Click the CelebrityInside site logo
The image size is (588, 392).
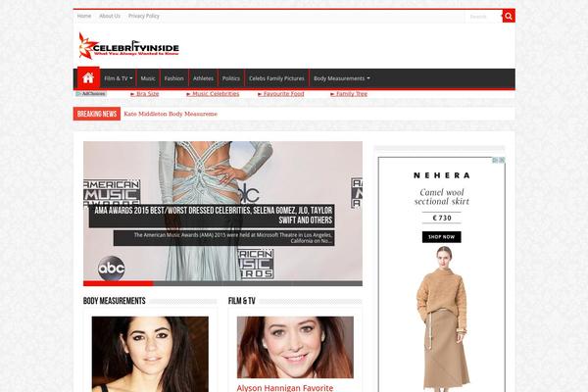[128, 46]
